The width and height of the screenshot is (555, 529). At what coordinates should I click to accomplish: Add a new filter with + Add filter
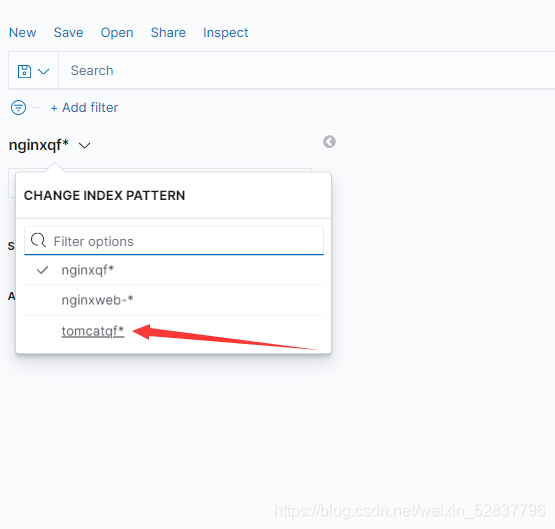point(84,108)
